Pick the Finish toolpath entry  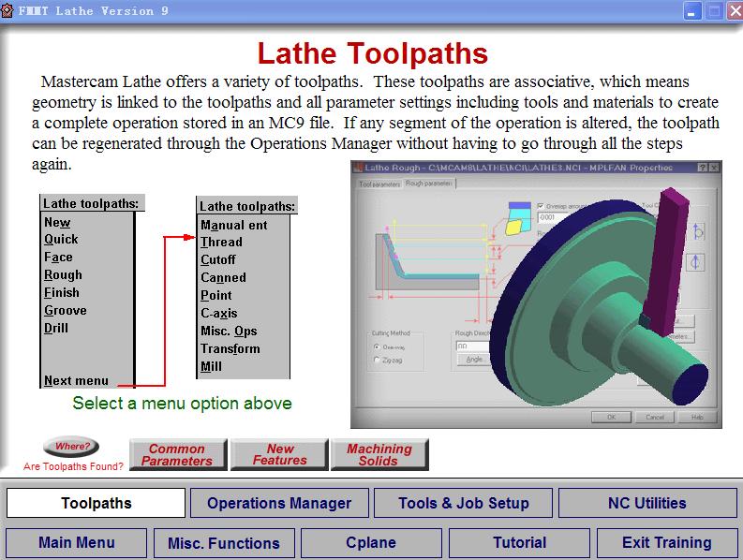[62, 293]
